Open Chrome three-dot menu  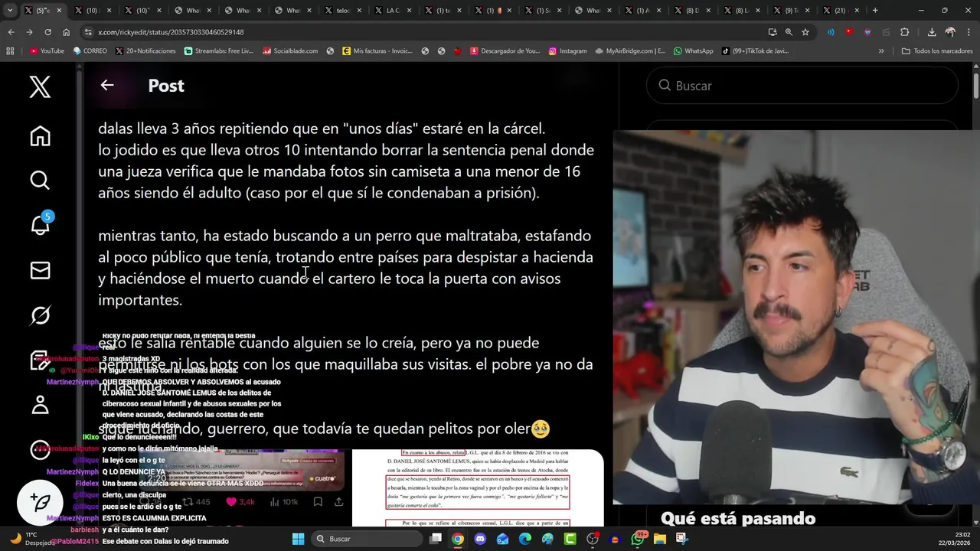969,32
